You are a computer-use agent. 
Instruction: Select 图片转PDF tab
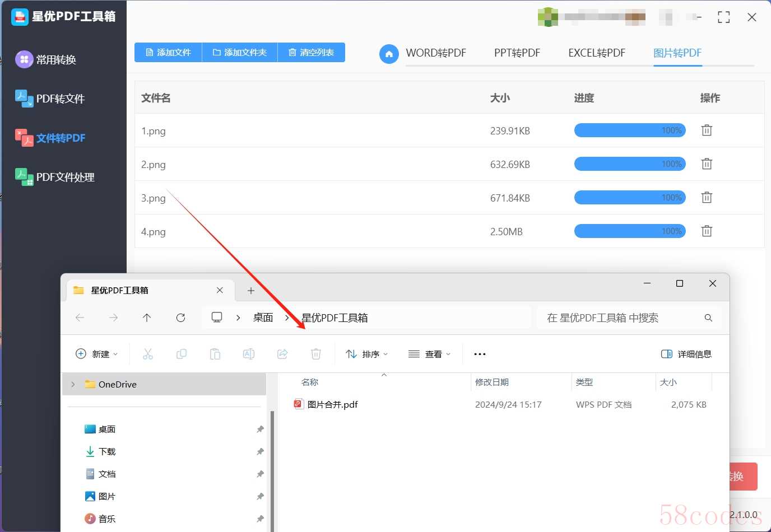677,53
